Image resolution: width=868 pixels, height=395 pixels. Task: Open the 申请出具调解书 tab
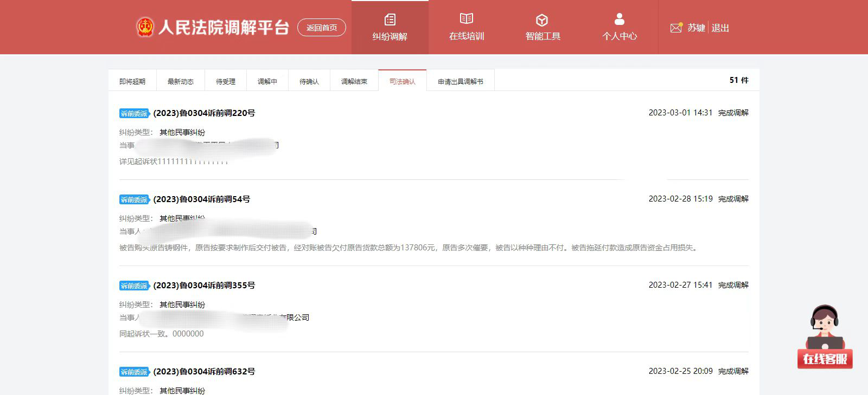461,81
